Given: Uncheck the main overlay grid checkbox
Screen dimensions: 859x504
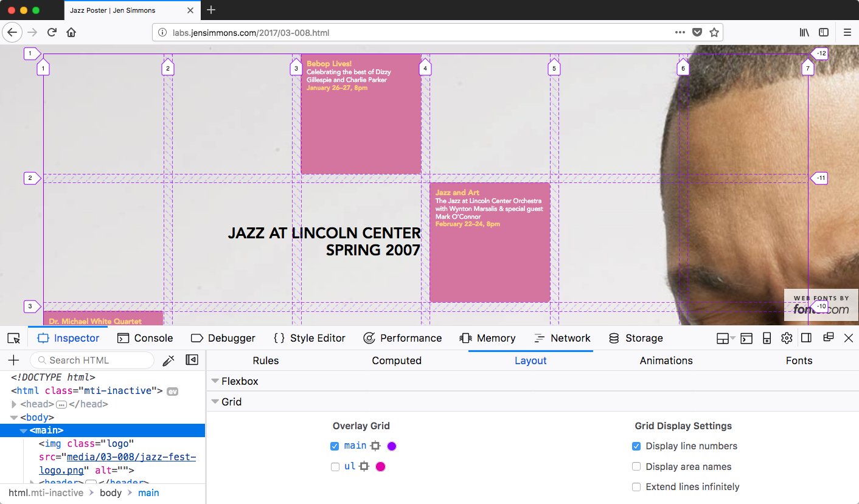Looking at the screenshot, I should 335,446.
